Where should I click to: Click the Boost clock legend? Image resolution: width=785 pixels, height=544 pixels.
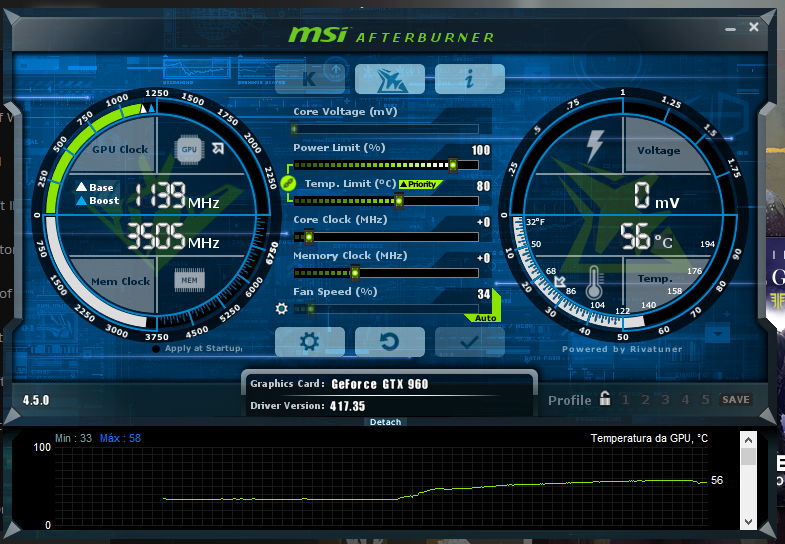[98, 200]
